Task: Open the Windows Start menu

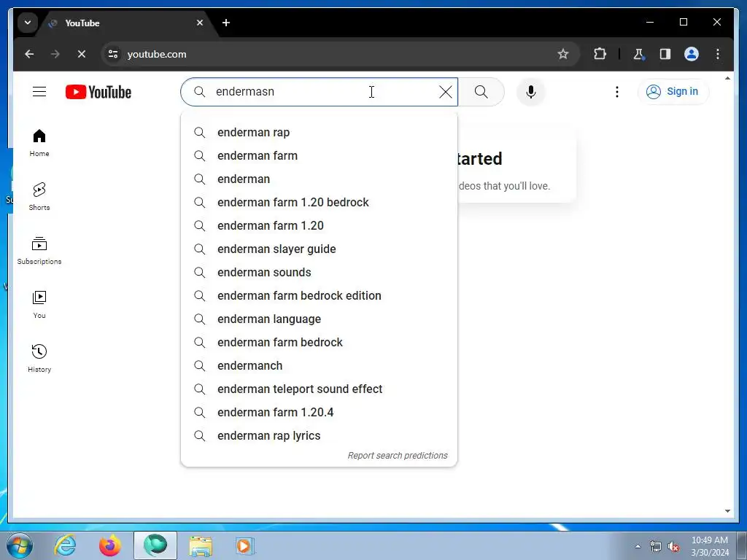Action: tap(20, 546)
